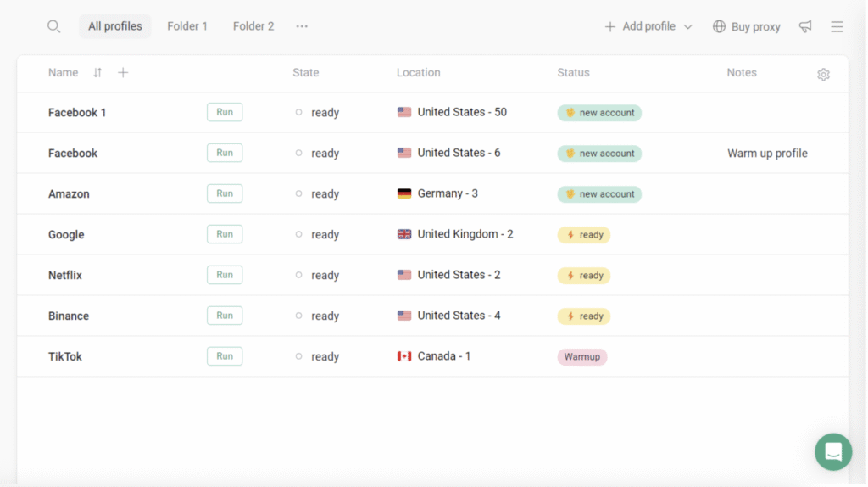This screenshot has width=868, height=487.
Task: Click the Warm up profile note
Action: pyautogui.click(x=767, y=154)
